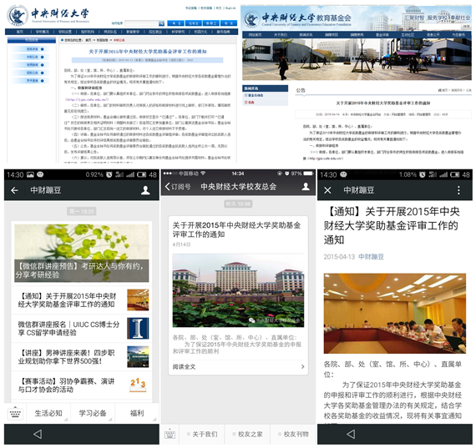Expand the 学习必备 menu
476x448 pixels.
click(93, 413)
